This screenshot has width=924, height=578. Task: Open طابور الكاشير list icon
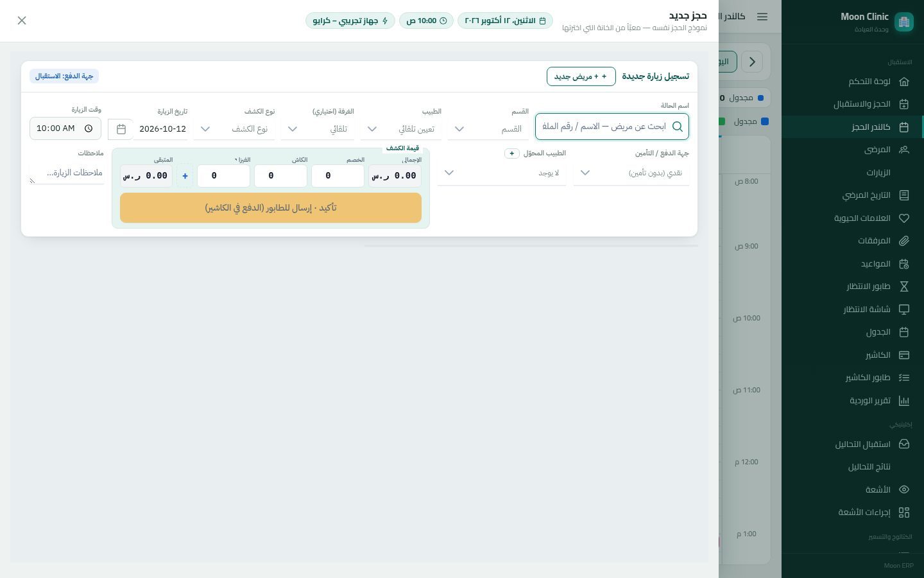point(904,378)
